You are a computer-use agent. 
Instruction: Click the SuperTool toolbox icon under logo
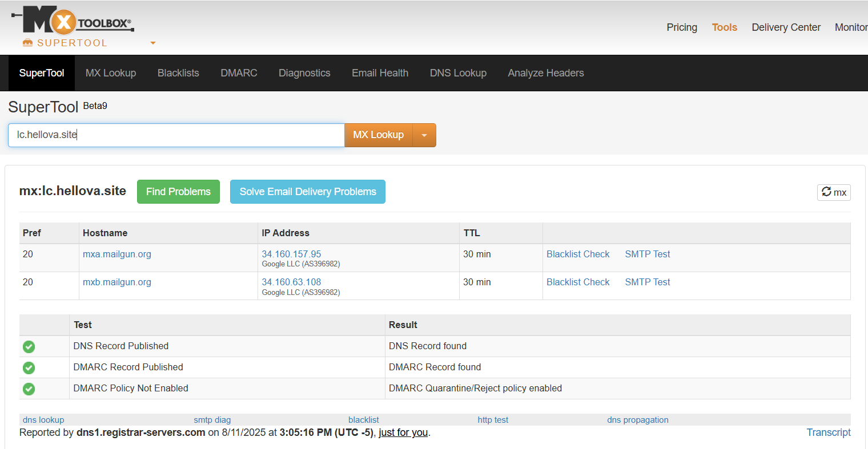(27, 43)
